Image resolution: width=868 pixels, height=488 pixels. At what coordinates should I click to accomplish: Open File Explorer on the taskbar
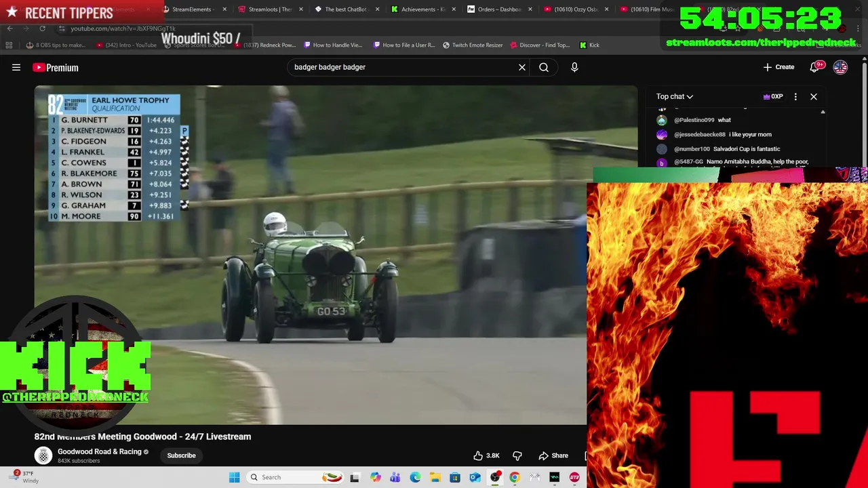(435, 477)
